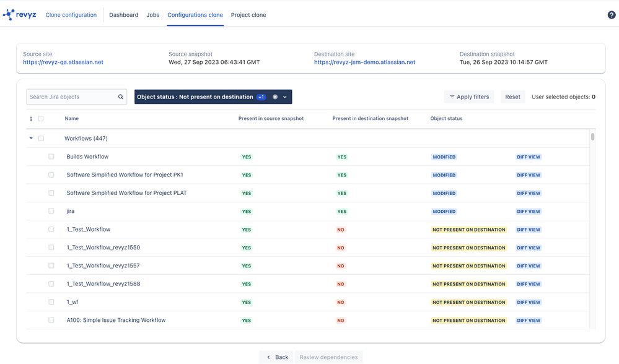This screenshot has width=619, height=364.
Task: Go to the Project clone tab
Action: click(x=248, y=15)
